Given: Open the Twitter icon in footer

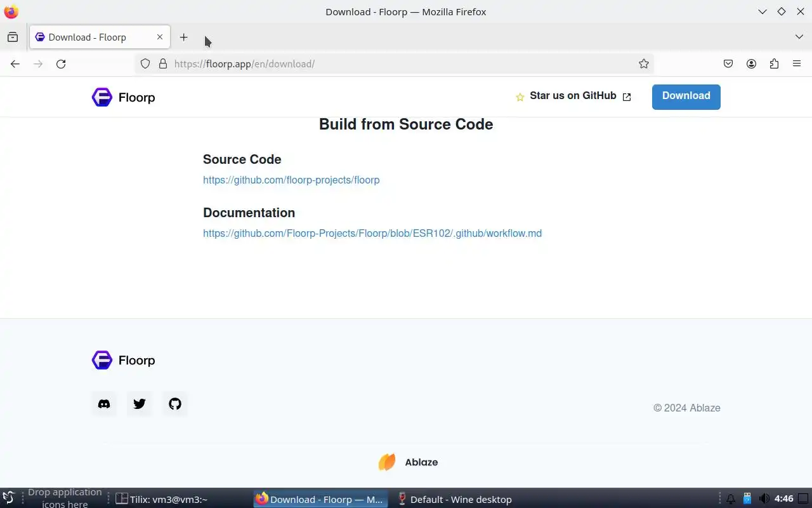Looking at the screenshot, I should [x=140, y=404].
